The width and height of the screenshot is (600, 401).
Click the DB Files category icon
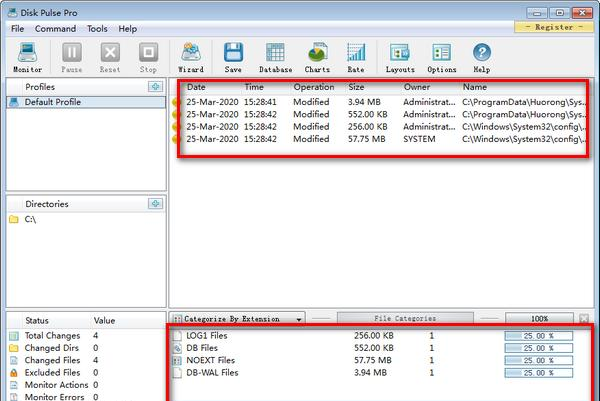point(177,348)
